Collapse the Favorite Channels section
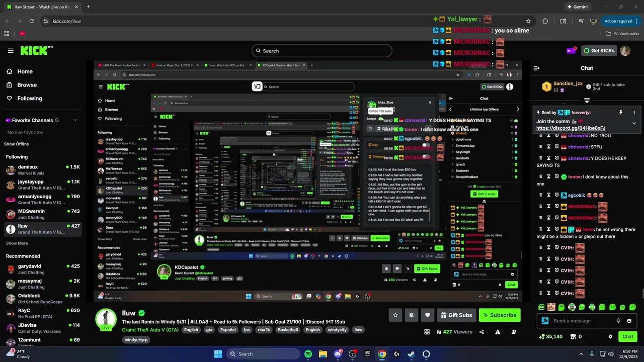Image resolution: width=644 pixels, height=362 pixels. click(75, 120)
